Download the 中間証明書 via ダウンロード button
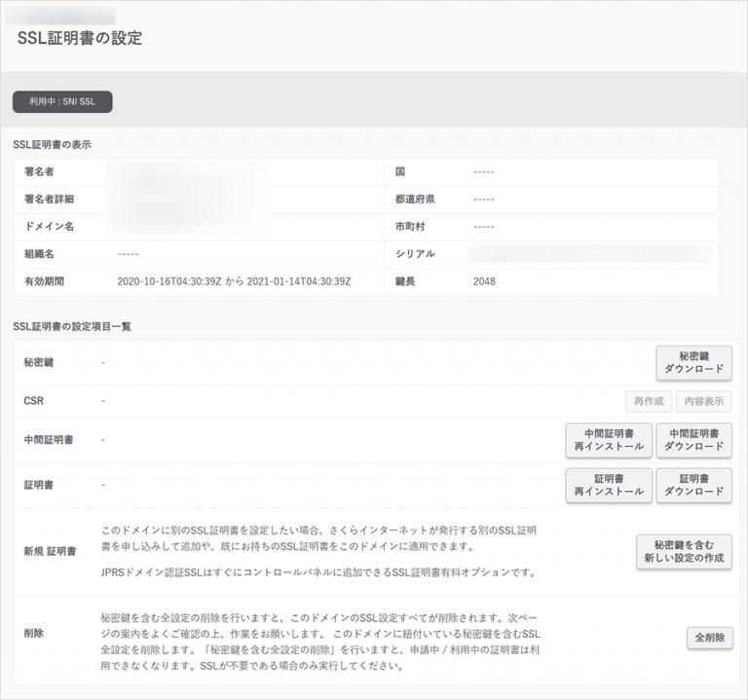 (693, 440)
